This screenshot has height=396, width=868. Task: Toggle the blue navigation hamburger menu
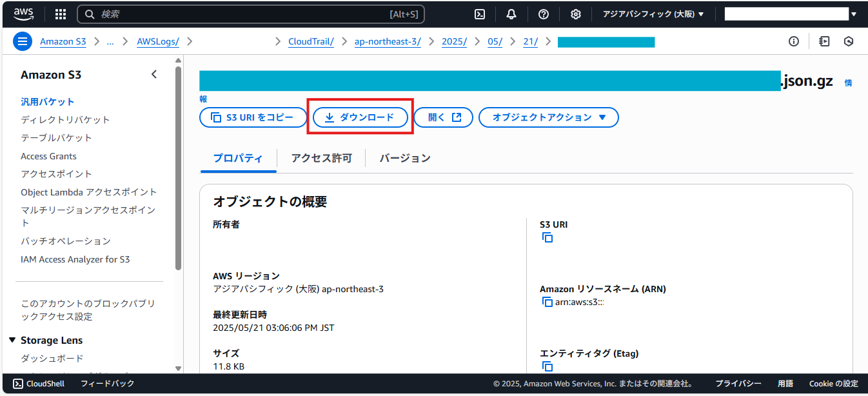(23, 41)
